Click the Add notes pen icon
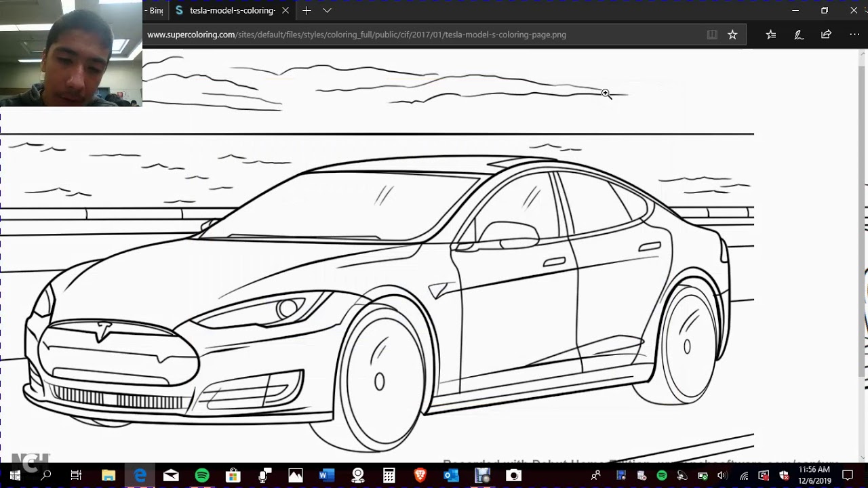Image resolution: width=868 pixels, height=488 pixels. tap(799, 35)
